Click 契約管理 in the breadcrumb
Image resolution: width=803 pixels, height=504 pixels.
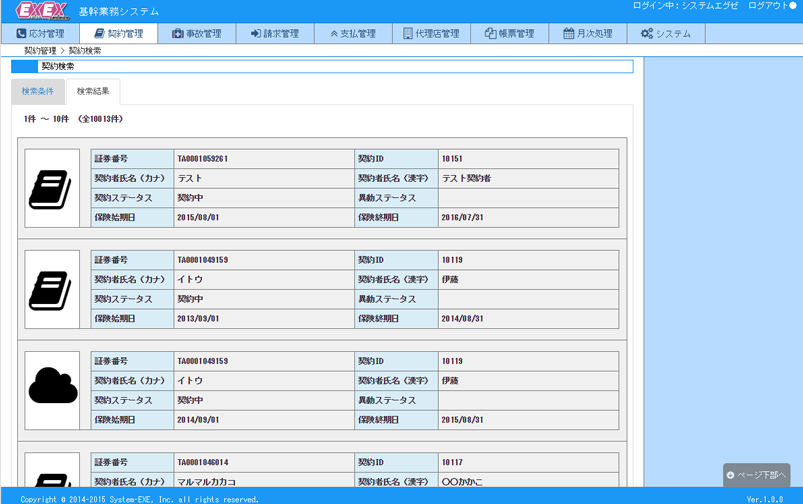pos(40,50)
